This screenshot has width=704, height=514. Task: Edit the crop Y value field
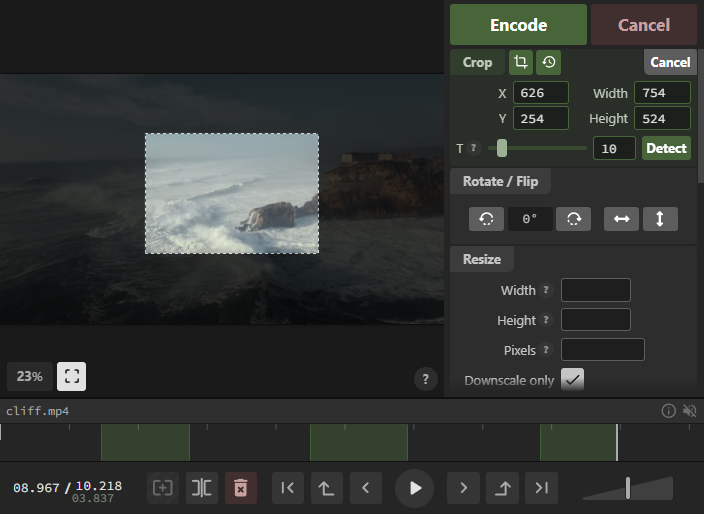541,119
